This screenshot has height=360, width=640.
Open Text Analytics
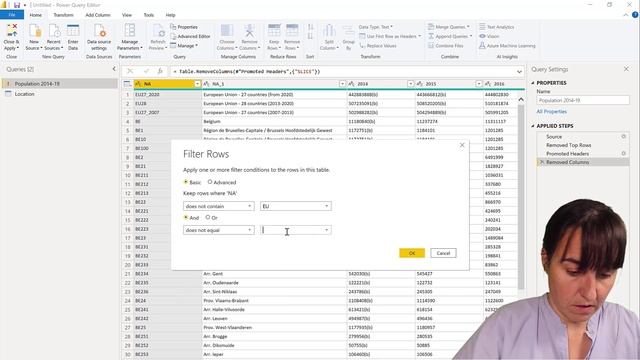coord(497,27)
